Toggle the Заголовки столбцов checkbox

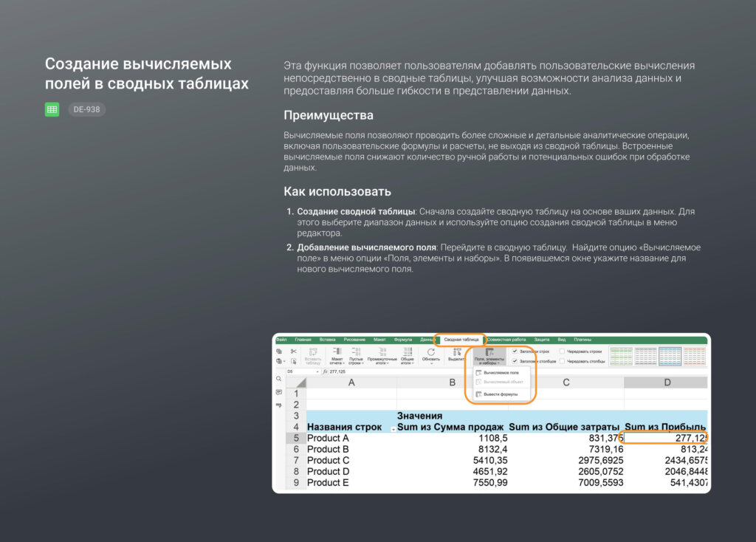click(x=515, y=361)
